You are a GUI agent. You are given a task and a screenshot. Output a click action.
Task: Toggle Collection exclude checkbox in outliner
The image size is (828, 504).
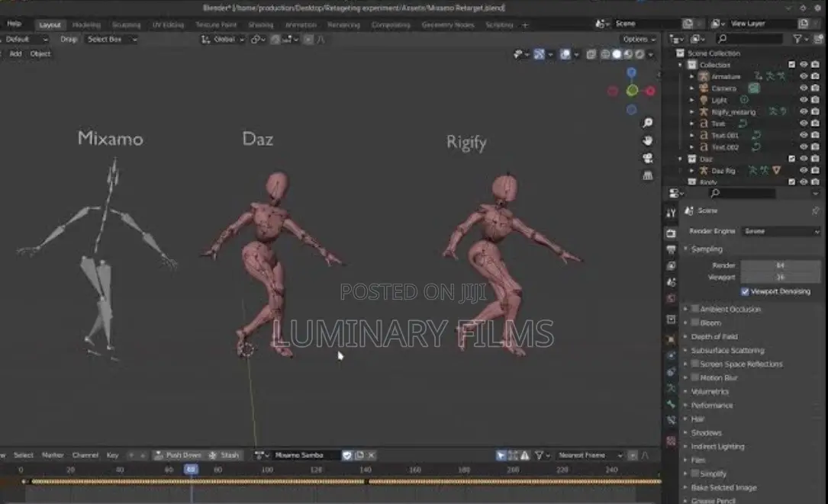pos(791,65)
